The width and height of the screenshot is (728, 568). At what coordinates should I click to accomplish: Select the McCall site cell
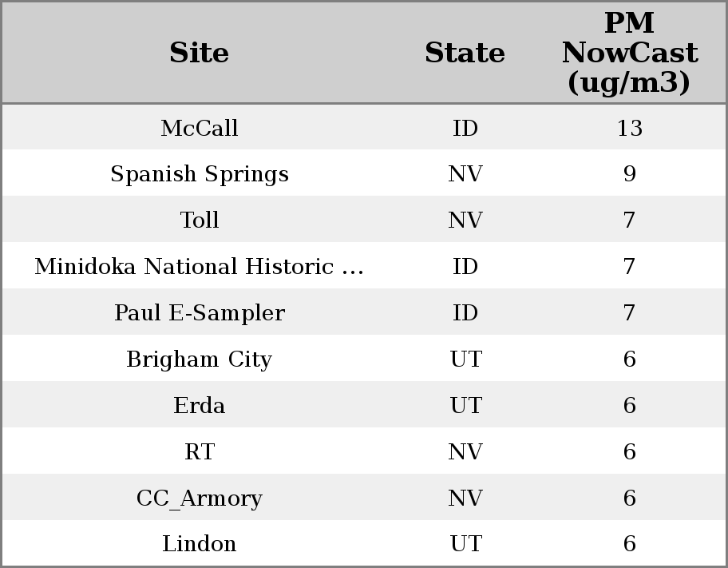point(200,128)
